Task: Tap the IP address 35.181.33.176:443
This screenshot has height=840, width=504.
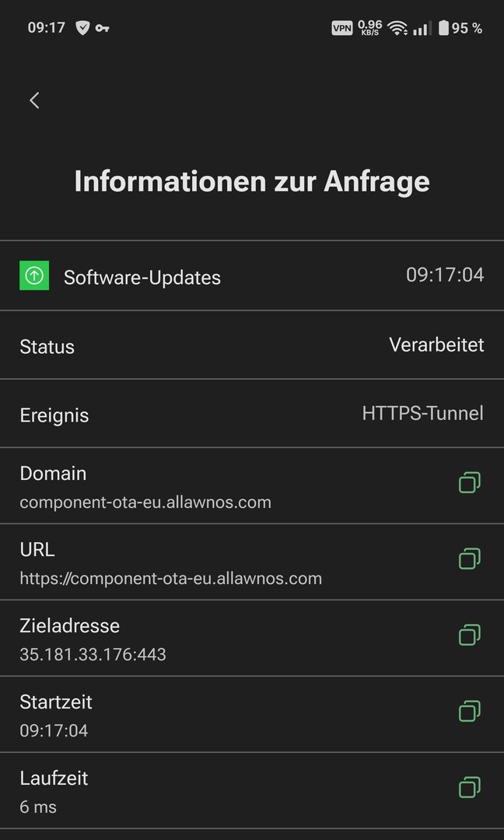Action: (x=93, y=654)
